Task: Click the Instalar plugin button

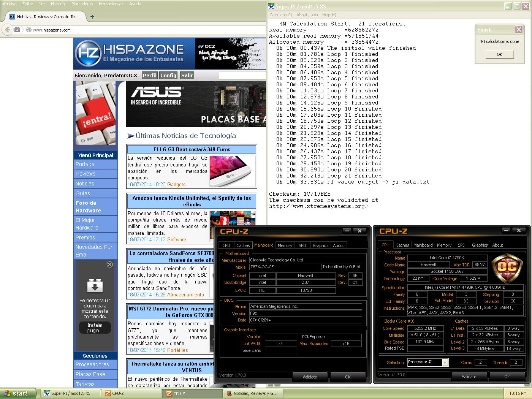Action: coord(95,328)
